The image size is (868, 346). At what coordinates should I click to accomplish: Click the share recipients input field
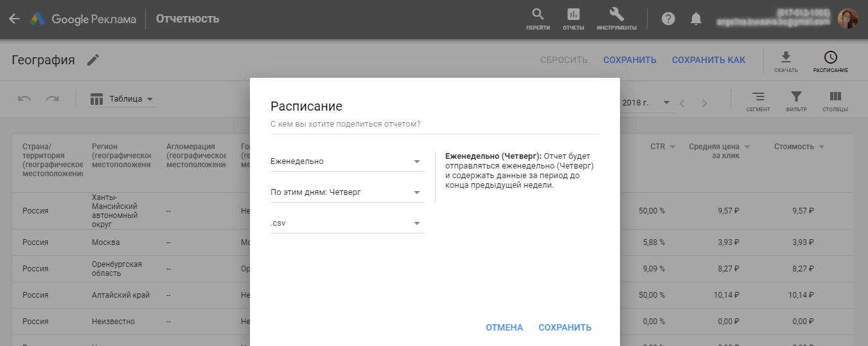pos(434,124)
